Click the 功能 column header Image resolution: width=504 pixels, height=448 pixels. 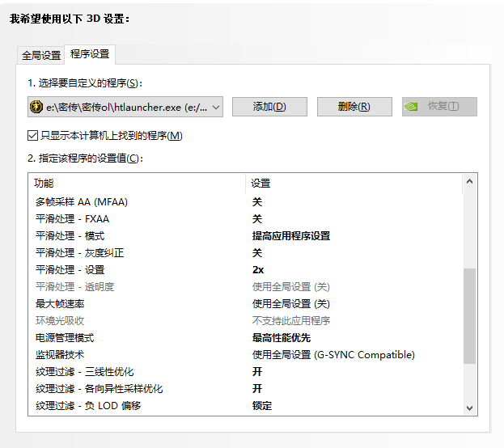[x=137, y=184]
